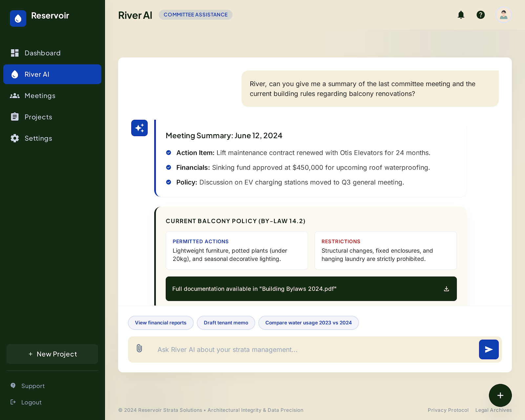Screen dimensions: 525x420
Task: Focus the Ask River AI input field
Action: pyautogui.click(x=312, y=350)
